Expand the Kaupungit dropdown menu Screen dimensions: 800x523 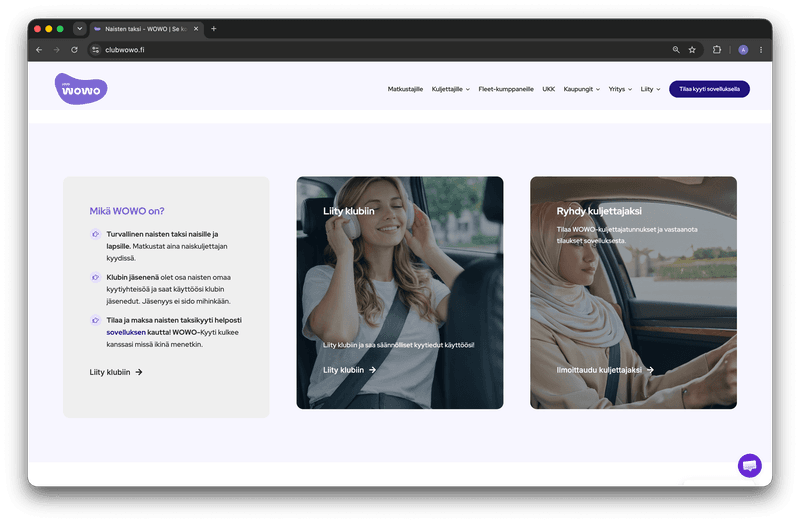[582, 89]
